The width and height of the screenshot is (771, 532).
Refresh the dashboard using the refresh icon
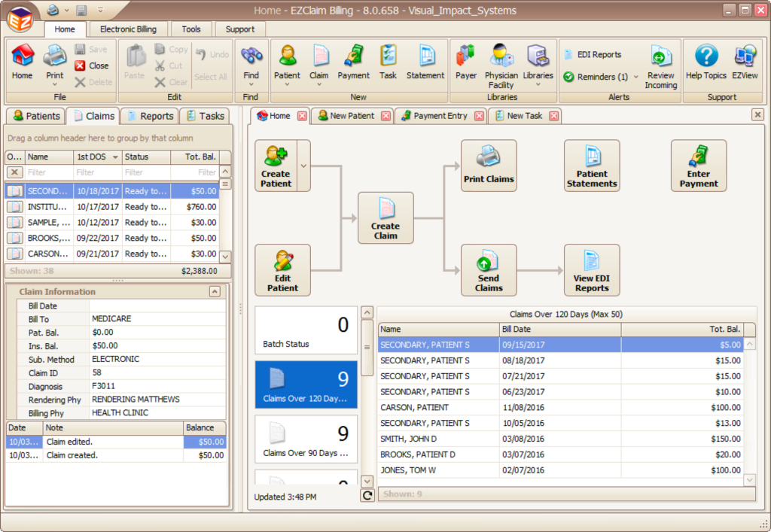coord(367,495)
